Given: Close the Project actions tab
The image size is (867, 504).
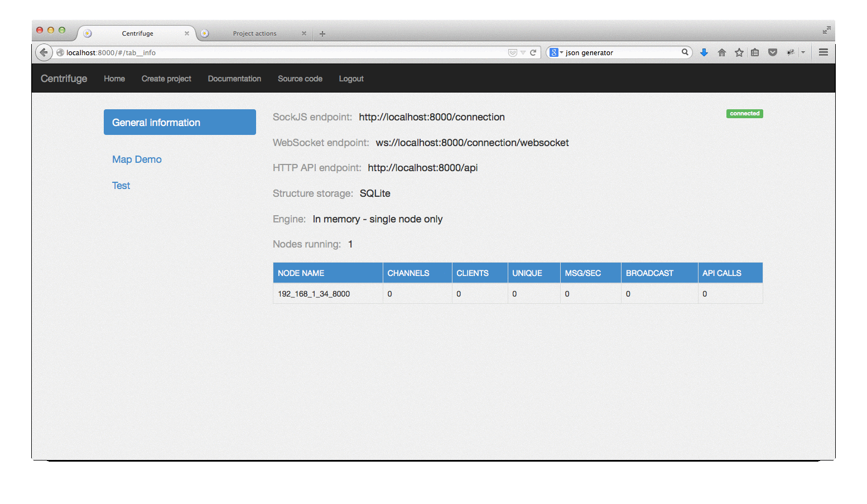Looking at the screenshot, I should click(304, 33).
